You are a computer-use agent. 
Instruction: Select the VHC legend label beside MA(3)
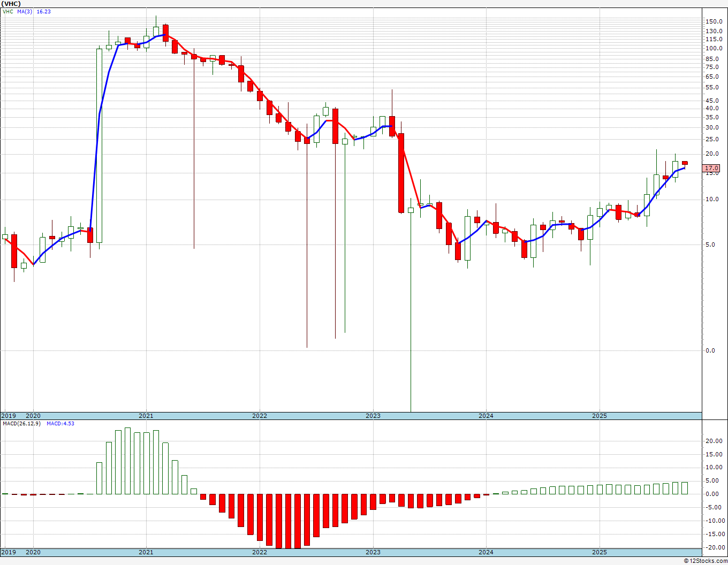(x=8, y=11)
